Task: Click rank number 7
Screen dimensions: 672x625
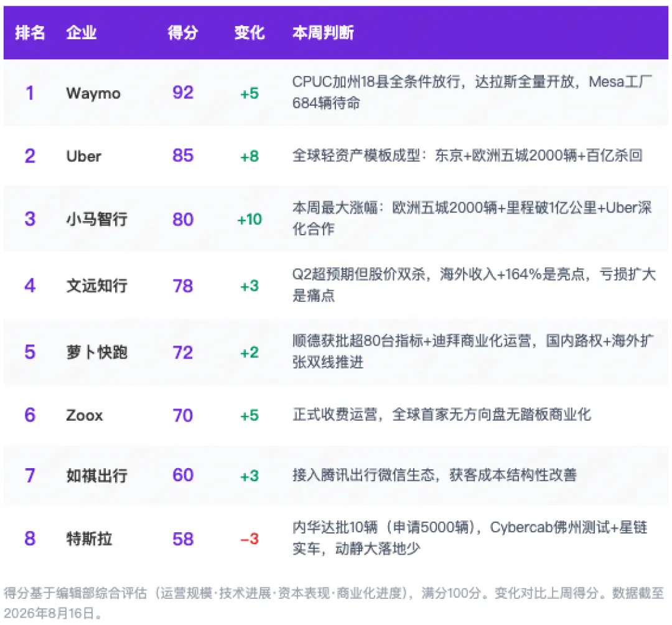Action: (30, 476)
